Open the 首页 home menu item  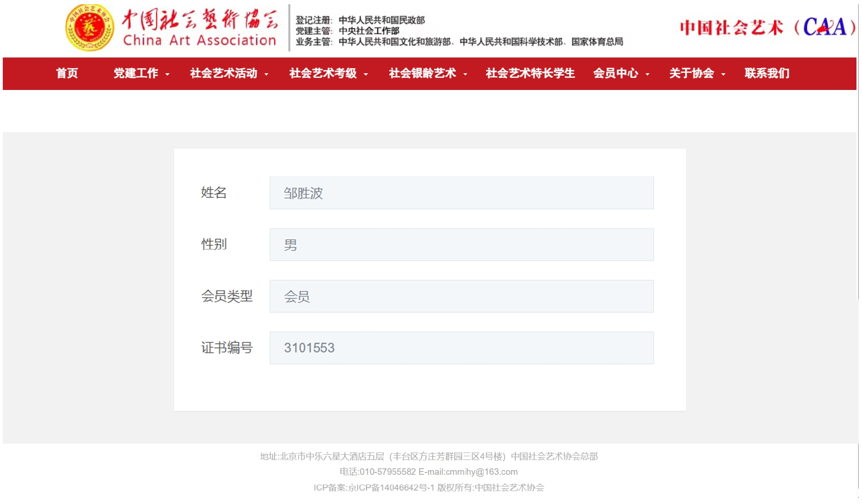67,73
